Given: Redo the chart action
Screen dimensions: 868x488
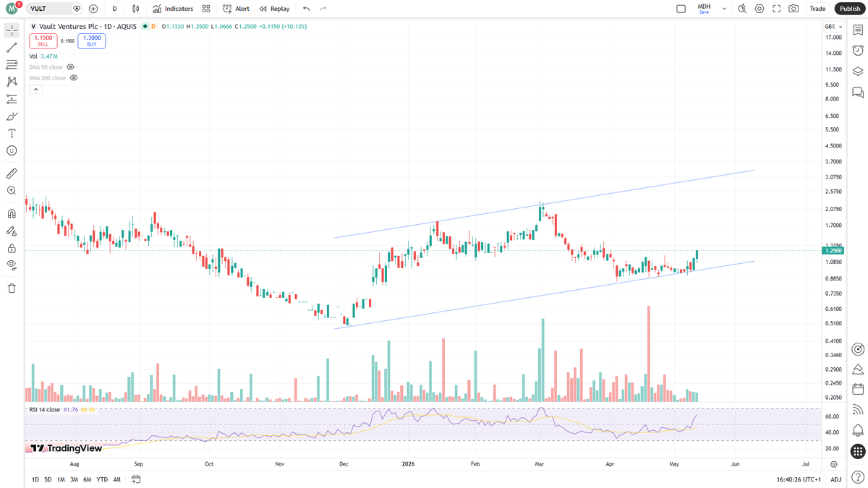Looking at the screenshot, I should coord(323,9).
